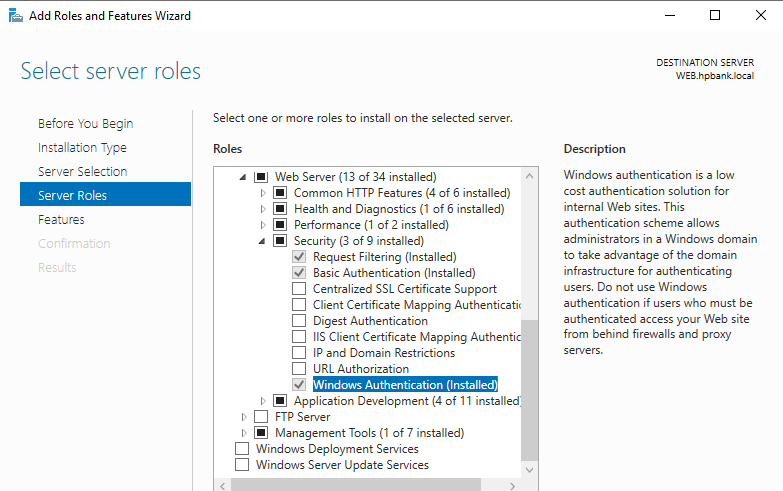The width and height of the screenshot is (783, 491).
Task: Click the right arrow of horizontal scrollbar
Action: pos(514,485)
